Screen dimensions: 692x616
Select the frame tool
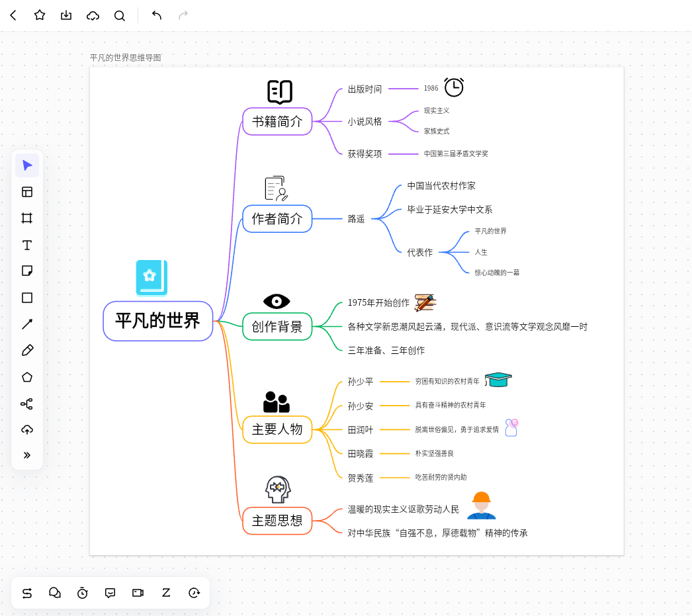click(x=27, y=218)
